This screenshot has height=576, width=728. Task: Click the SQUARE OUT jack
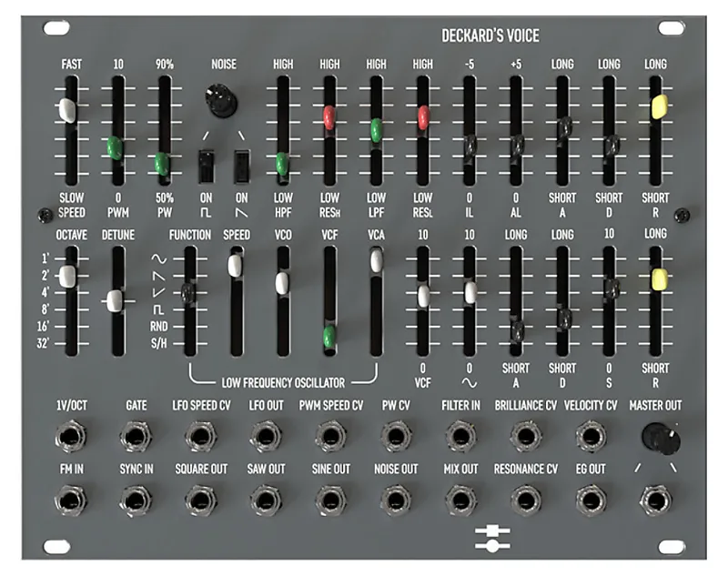tap(201, 500)
